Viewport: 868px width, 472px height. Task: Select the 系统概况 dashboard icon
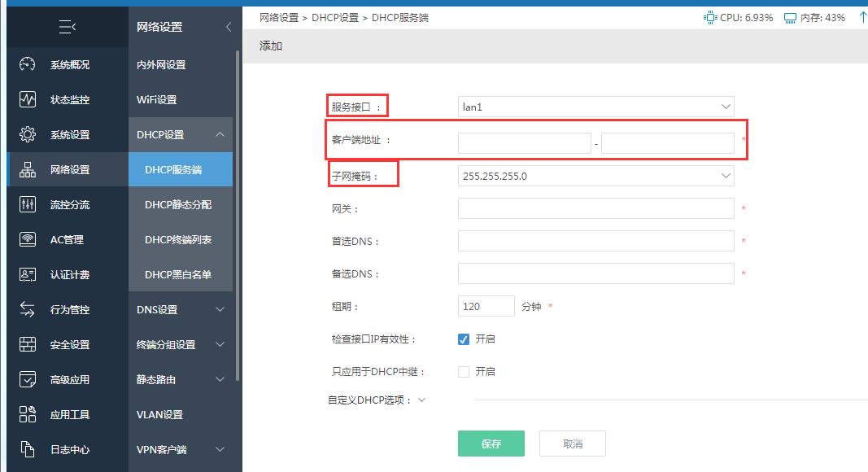click(25, 64)
